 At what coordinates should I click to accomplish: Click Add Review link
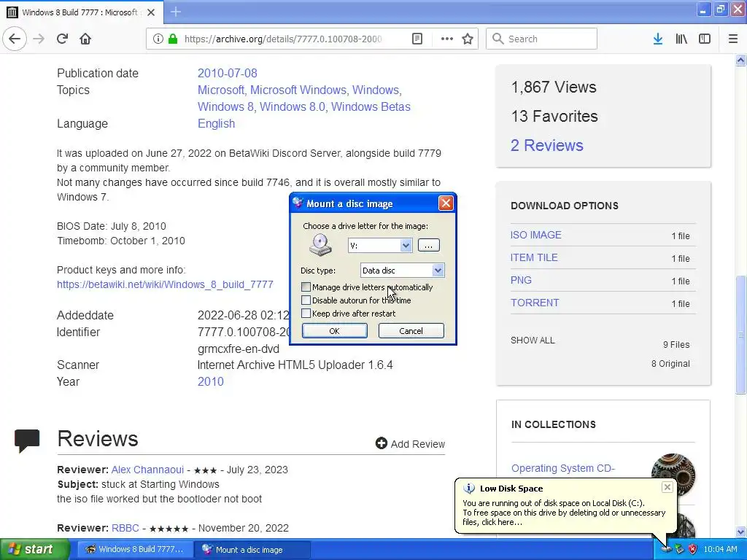click(418, 444)
